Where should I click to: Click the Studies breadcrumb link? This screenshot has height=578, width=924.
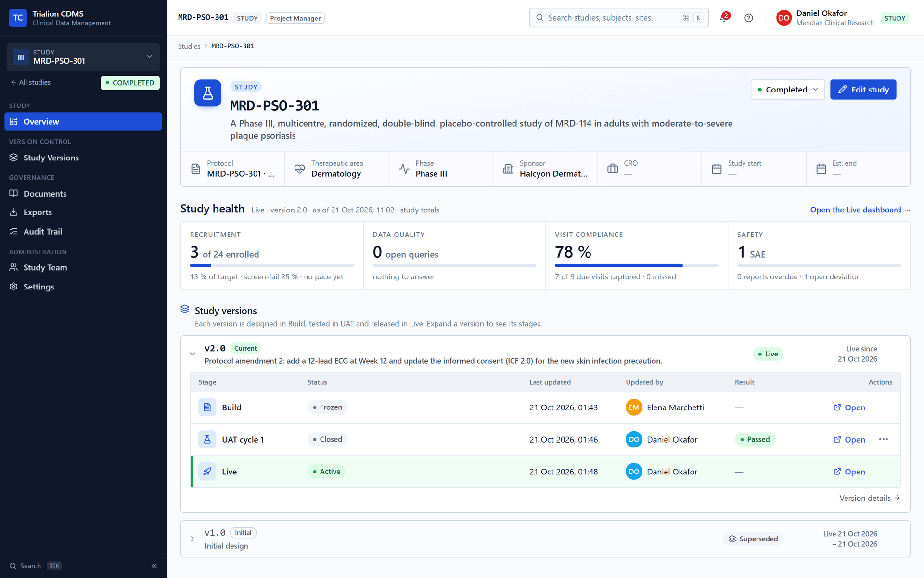189,46
